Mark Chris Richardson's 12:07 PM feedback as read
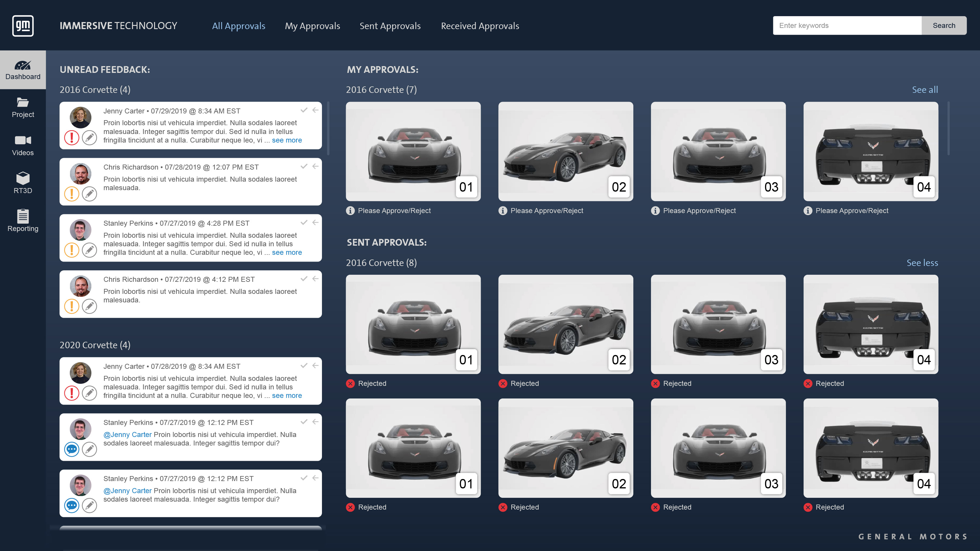The image size is (980, 551). coord(304,166)
